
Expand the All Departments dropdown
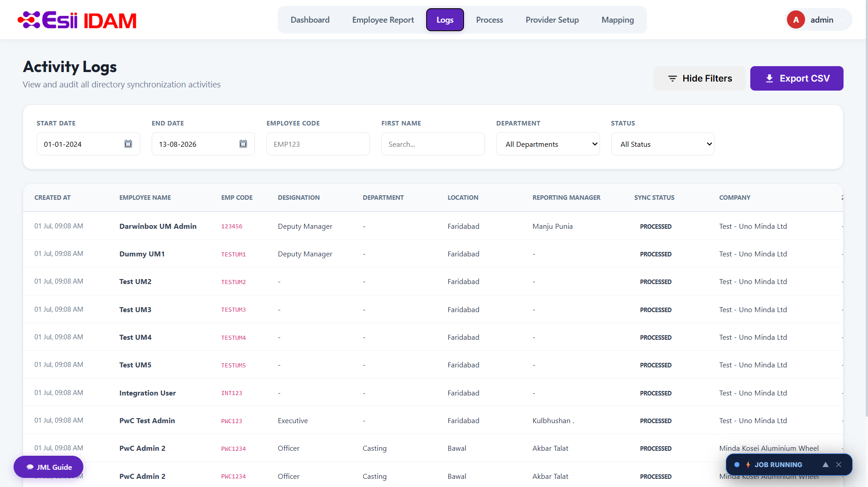(548, 144)
